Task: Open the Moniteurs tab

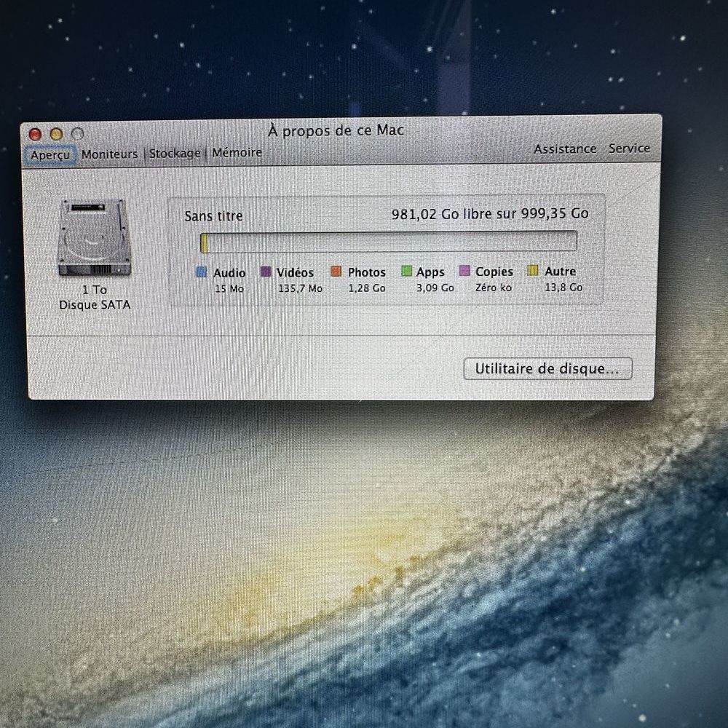Action: (x=110, y=154)
